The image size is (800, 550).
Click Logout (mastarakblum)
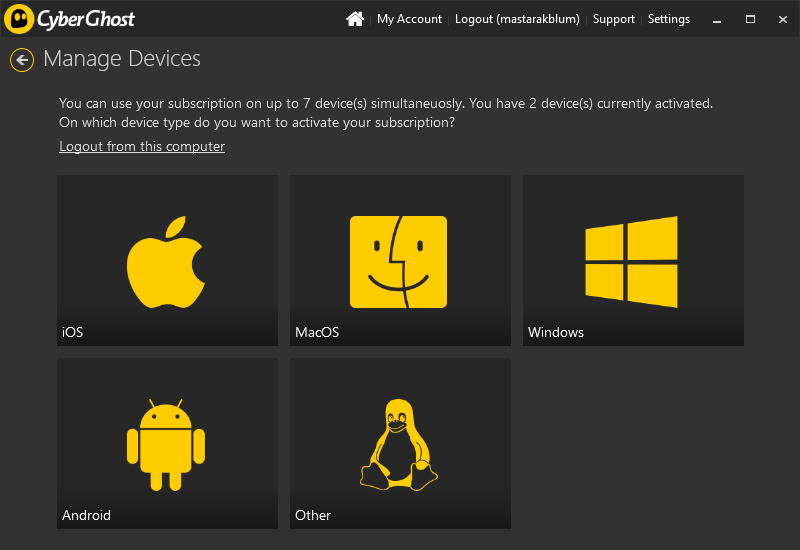coord(517,19)
